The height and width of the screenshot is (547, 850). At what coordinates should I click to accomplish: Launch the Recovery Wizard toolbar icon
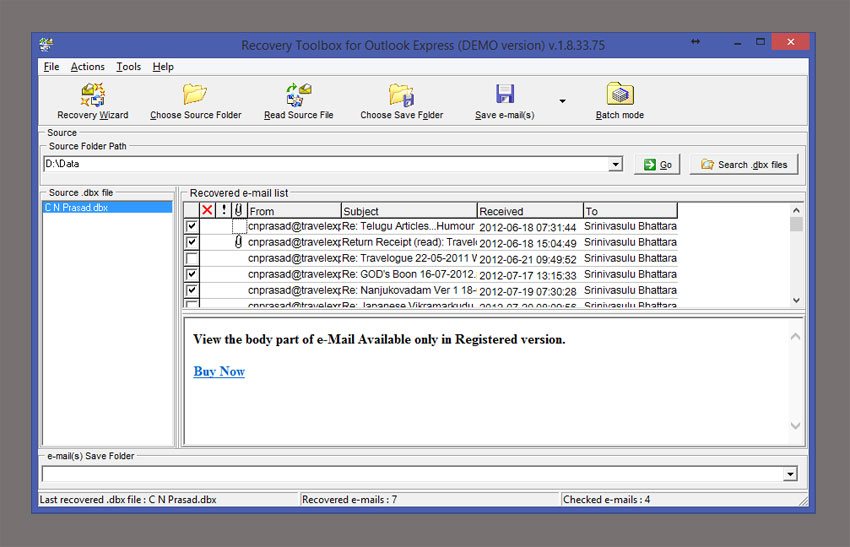click(93, 94)
